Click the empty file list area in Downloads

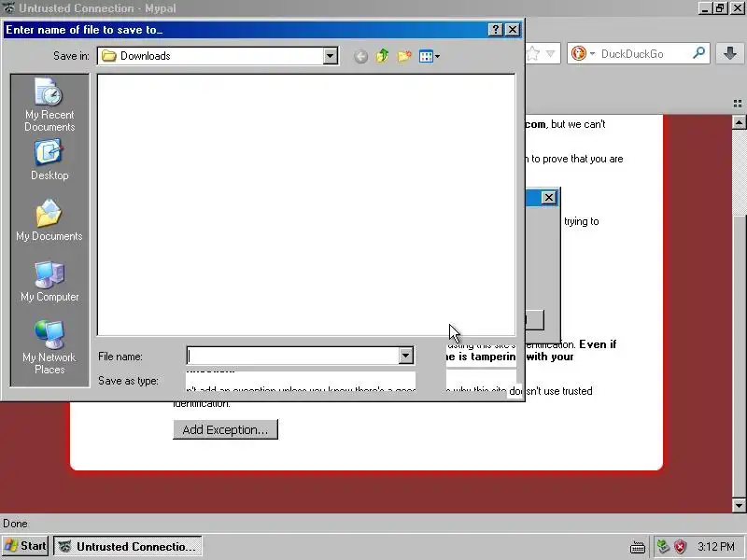pyautogui.click(x=306, y=204)
